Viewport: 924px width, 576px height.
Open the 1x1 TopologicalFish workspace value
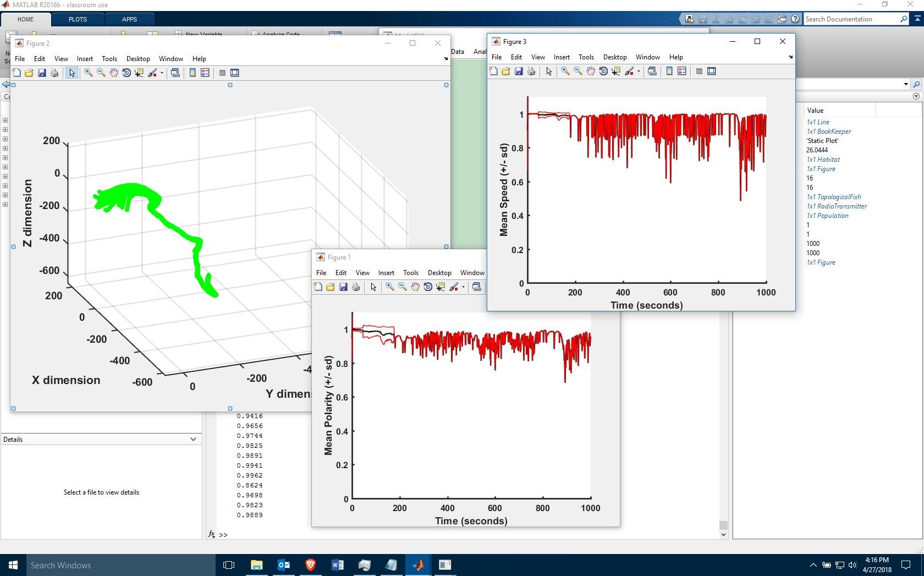coord(834,197)
